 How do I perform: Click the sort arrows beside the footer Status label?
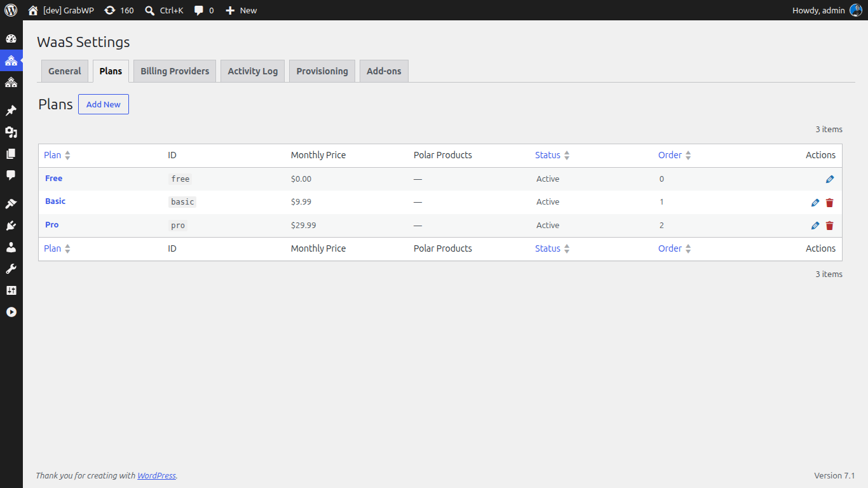pyautogui.click(x=567, y=249)
